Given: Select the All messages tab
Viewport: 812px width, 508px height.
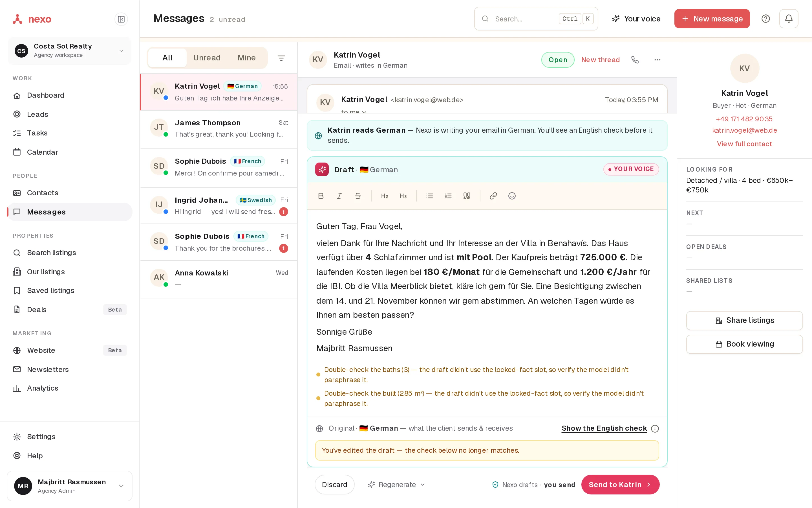Looking at the screenshot, I should tap(167, 58).
